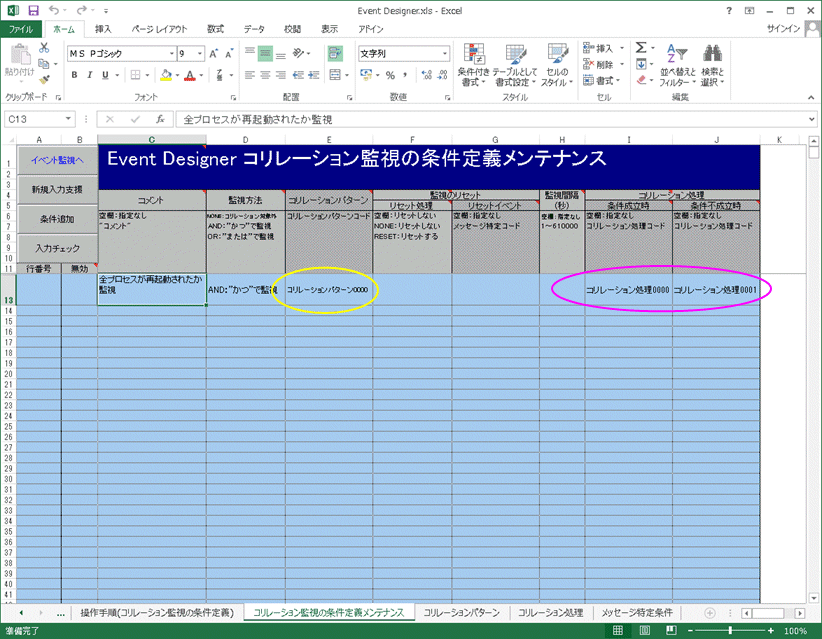Open Find and Select (検索と選択)
The width and height of the screenshot is (822, 639).
coord(712,65)
